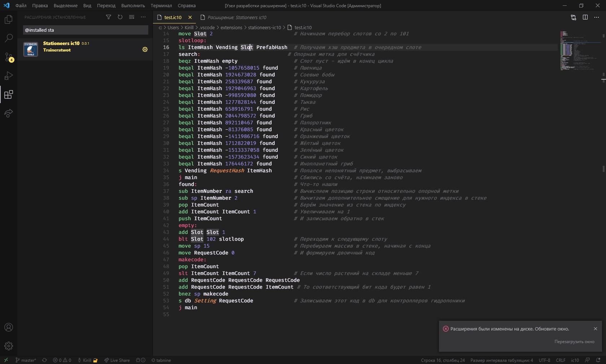Open feedback icon in status bar
The width and height of the screenshot is (606, 364).
pos(588,360)
